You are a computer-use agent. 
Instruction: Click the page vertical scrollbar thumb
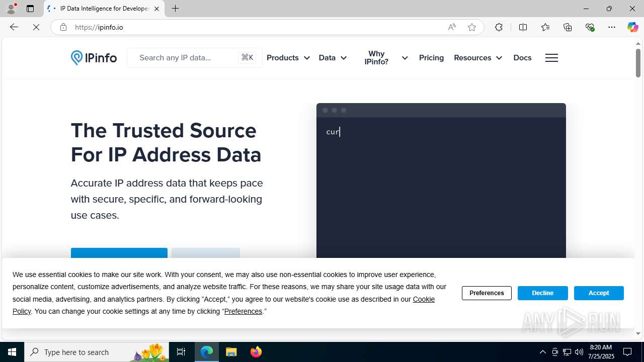[x=638, y=63]
